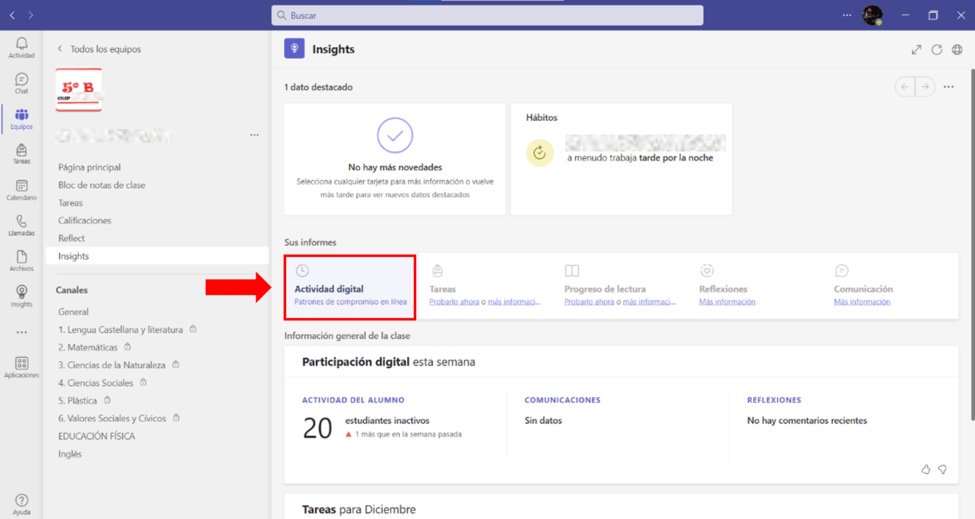Open highlights more options ellipsis

pos(948,87)
